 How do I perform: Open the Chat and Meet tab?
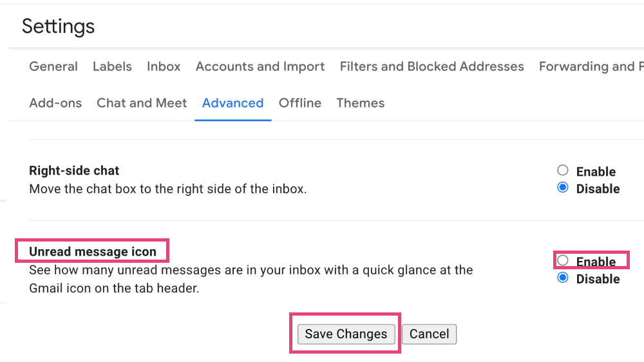142,103
